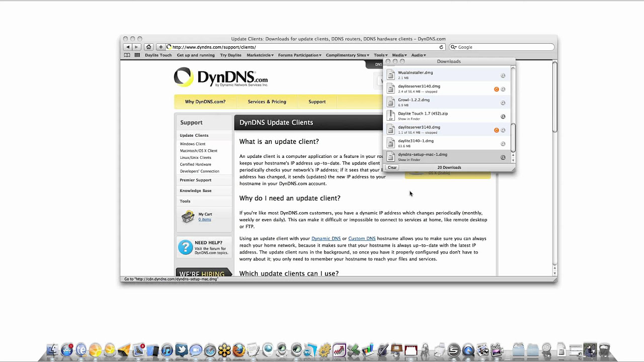Open the Daylite Touch bookmark
Screen dimensions: 644x362
(158, 55)
